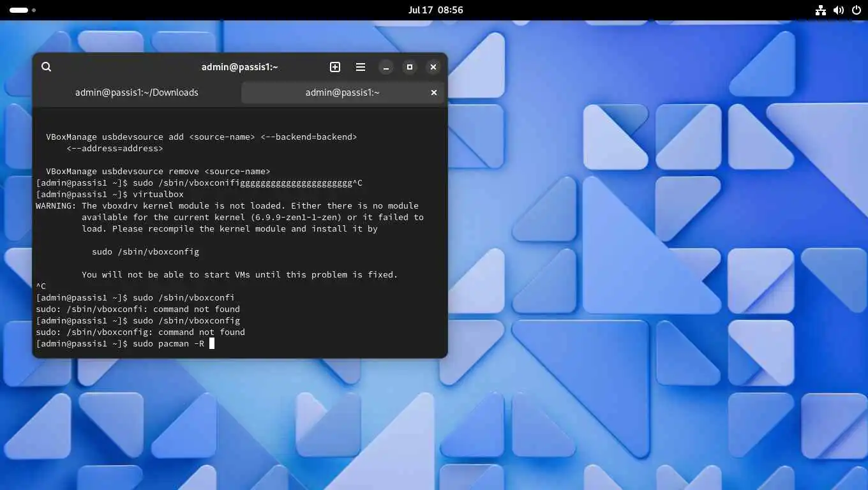Open a new terminal tab with plus icon
This screenshot has width=868, height=490.
point(335,67)
